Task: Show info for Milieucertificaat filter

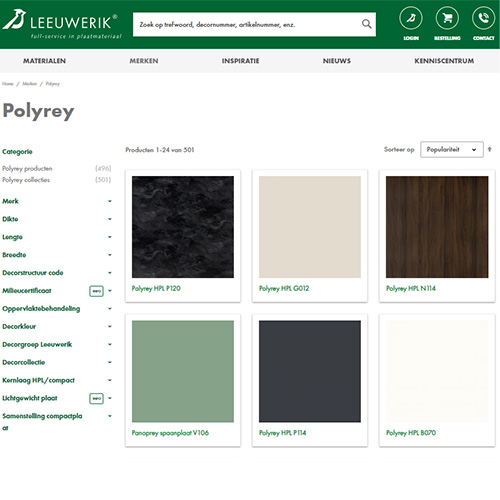Action: click(96, 291)
